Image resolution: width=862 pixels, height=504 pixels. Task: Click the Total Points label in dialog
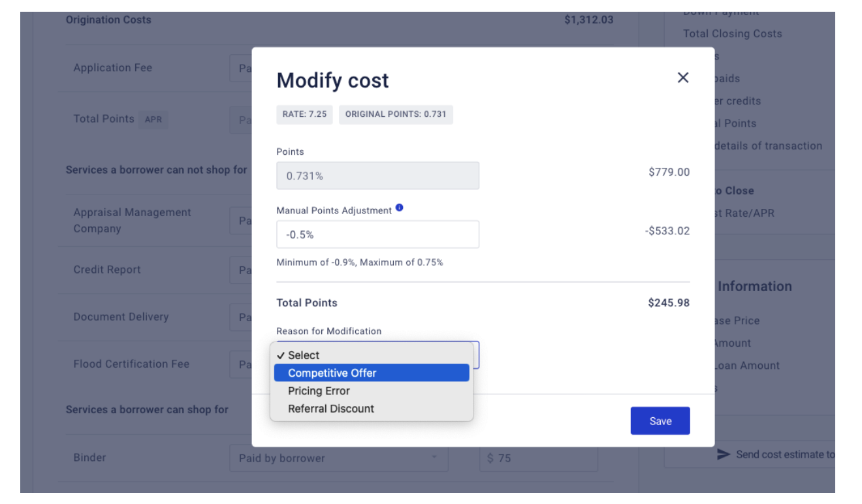point(307,303)
